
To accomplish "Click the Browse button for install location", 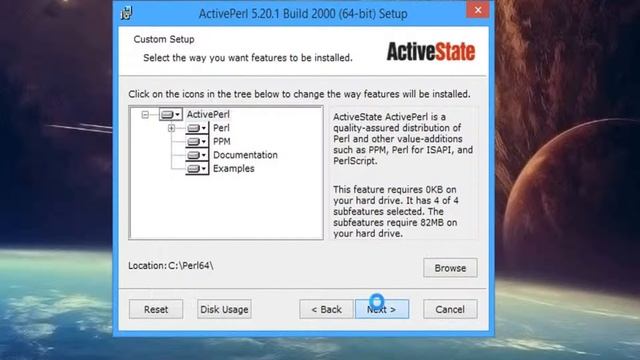I will [x=450, y=268].
